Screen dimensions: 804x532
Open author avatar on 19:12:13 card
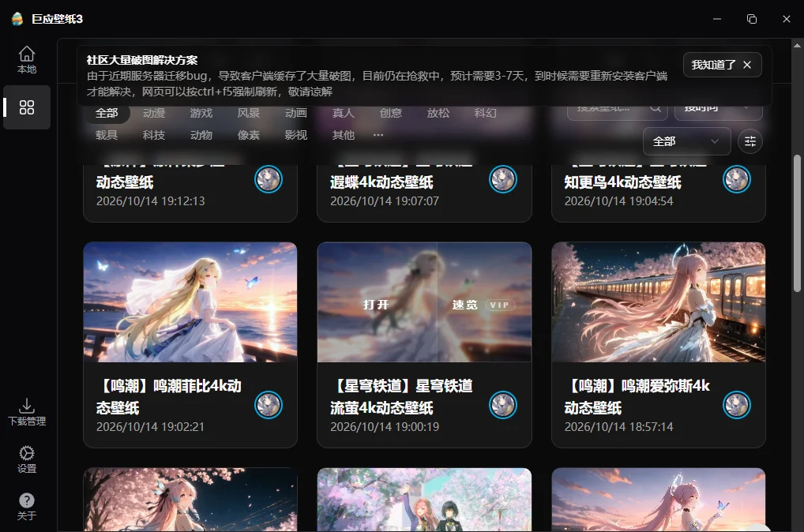269,179
